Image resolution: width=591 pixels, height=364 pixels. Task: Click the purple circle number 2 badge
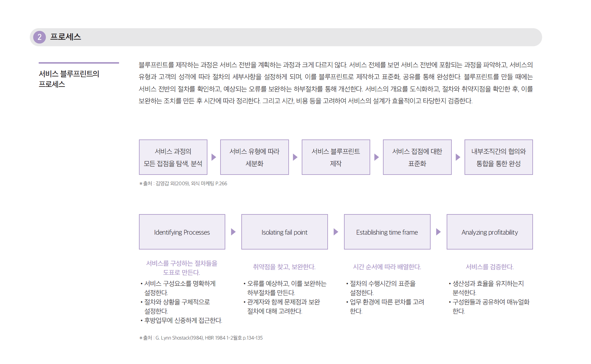(x=39, y=37)
